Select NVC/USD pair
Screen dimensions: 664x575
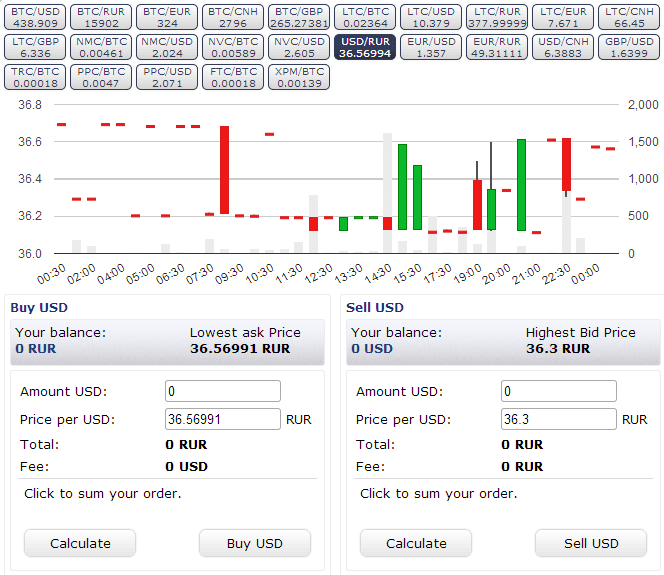click(x=299, y=47)
